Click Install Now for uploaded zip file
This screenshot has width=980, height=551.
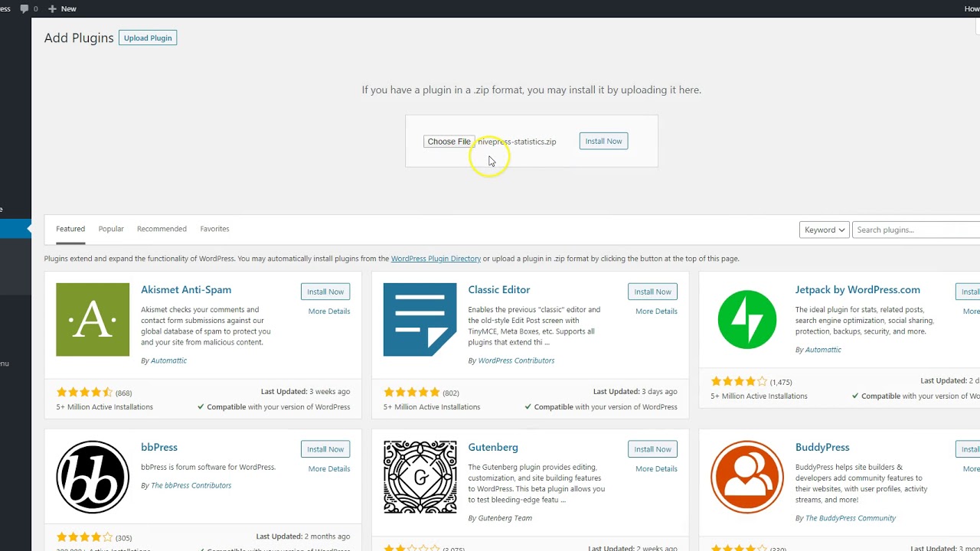(603, 141)
